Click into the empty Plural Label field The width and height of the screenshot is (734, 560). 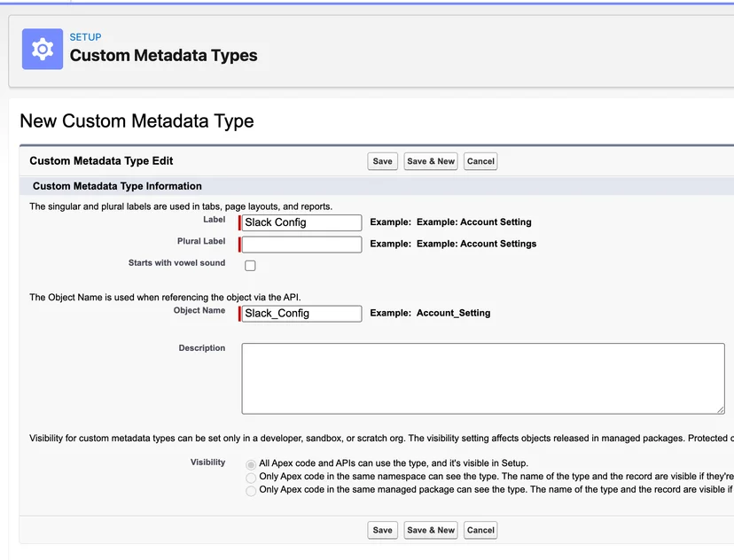click(x=301, y=245)
